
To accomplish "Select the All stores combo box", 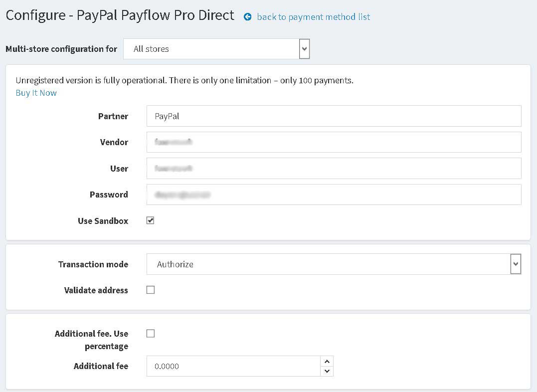I will point(216,49).
